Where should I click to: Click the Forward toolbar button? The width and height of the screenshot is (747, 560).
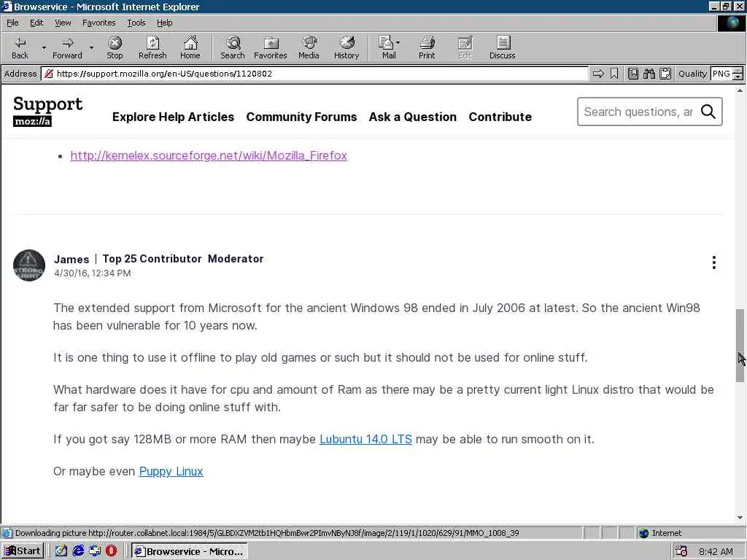tap(67, 47)
